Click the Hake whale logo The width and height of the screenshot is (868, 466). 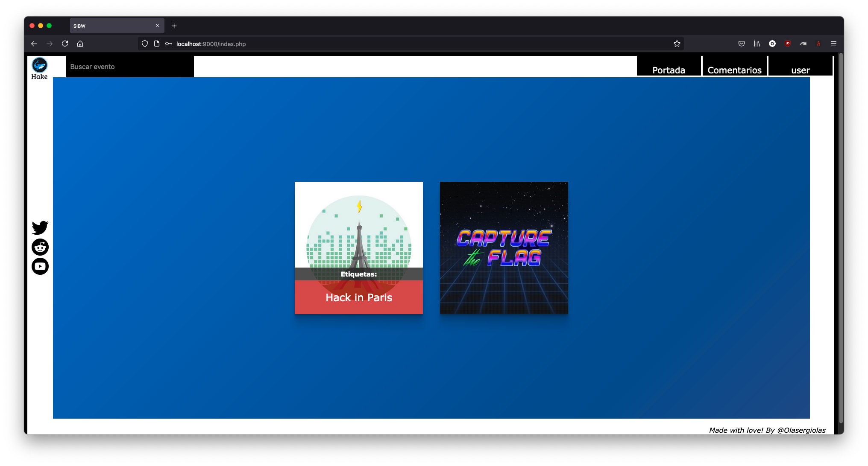[39, 65]
